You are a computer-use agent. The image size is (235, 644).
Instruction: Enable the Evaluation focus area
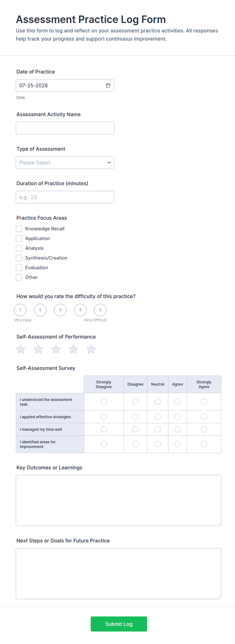[19, 268]
